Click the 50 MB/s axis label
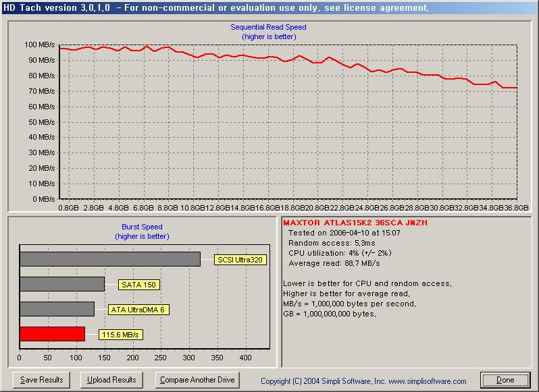Image resolution: width=539 pixels, height=392 pixels. tap(42, 122)
